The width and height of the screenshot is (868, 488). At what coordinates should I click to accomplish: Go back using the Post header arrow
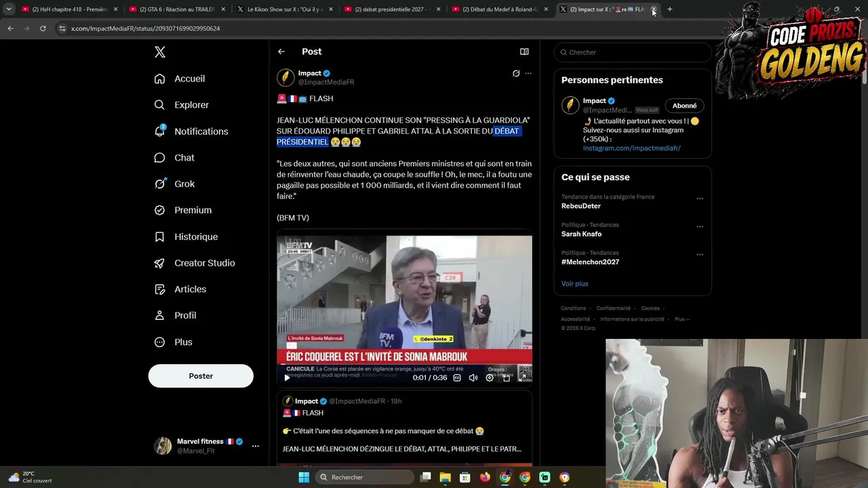point(281,52)
